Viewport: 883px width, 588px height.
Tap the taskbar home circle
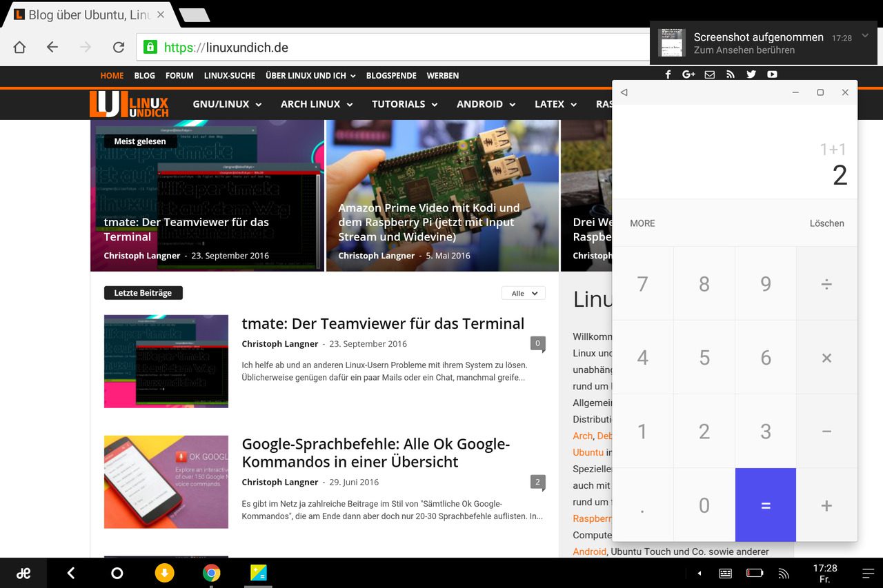pyautogui.click(x=117, y=573)
